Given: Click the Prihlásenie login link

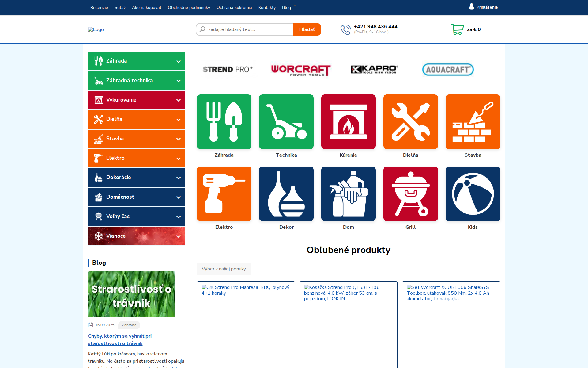Looking at the screenshot, I should [x=487, y=7].
